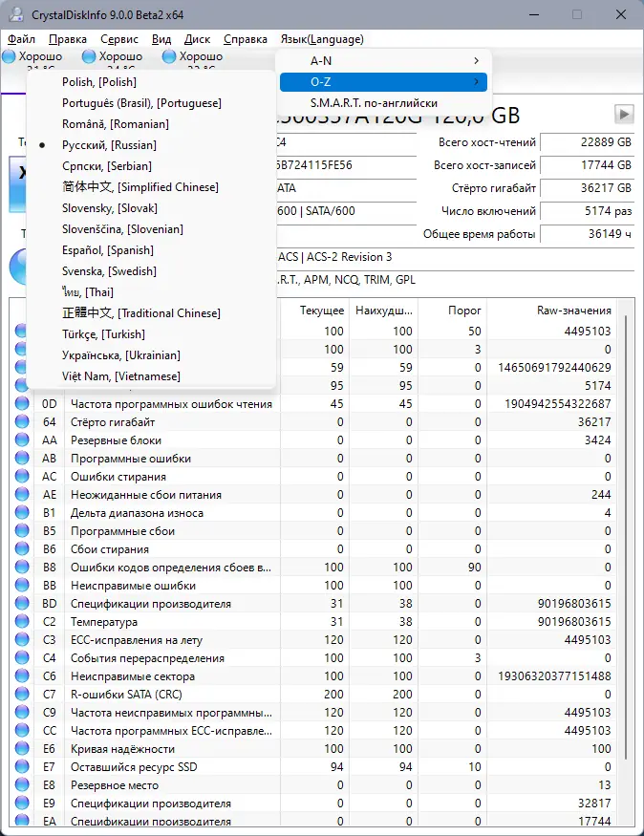Click the Порог column header

(452, 311)
